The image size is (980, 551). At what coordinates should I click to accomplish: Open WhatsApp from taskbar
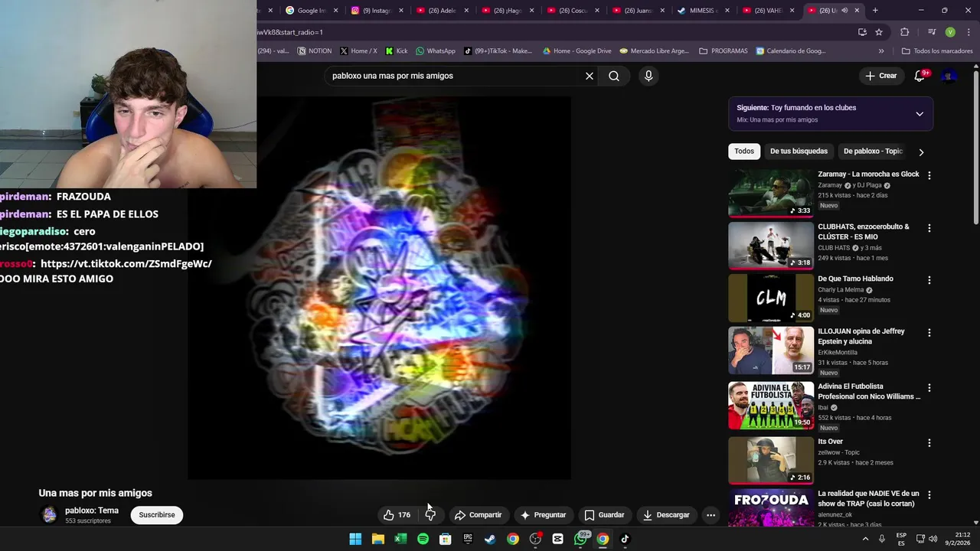580,539
